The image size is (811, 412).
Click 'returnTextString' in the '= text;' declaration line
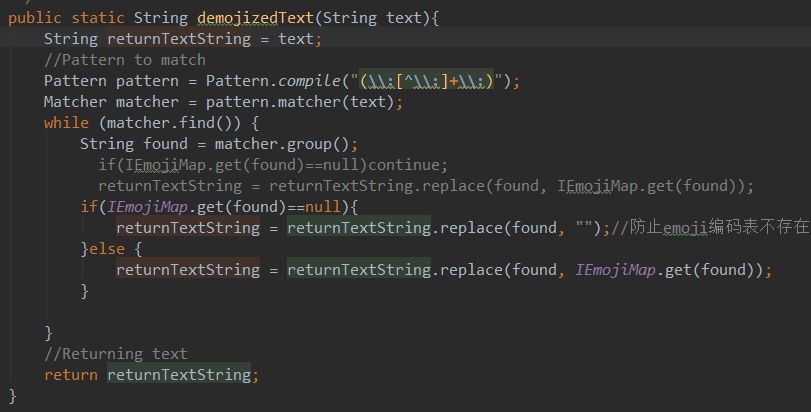[x=179, y=39]
